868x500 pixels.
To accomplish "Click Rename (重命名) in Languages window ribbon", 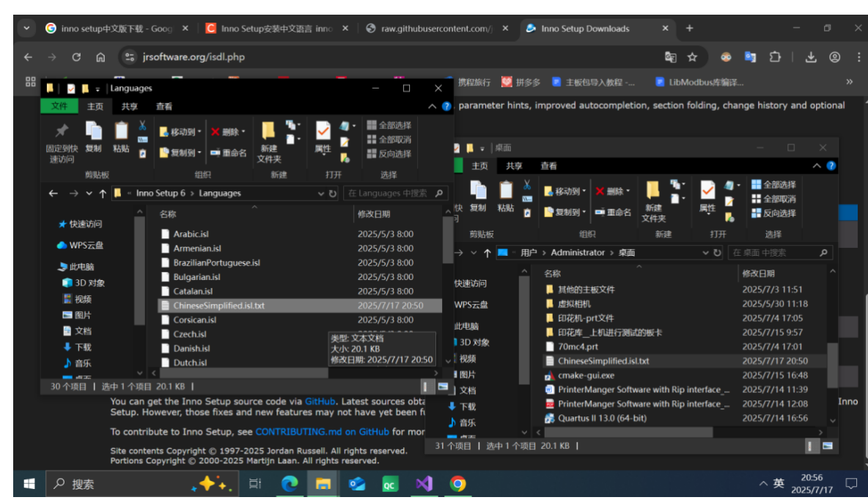I will coord(228,152).
